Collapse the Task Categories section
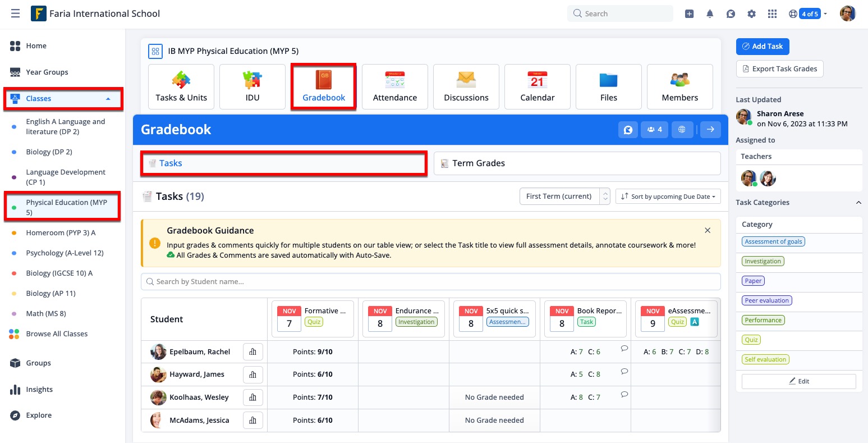868x443 pixels. tap(858, 203)
